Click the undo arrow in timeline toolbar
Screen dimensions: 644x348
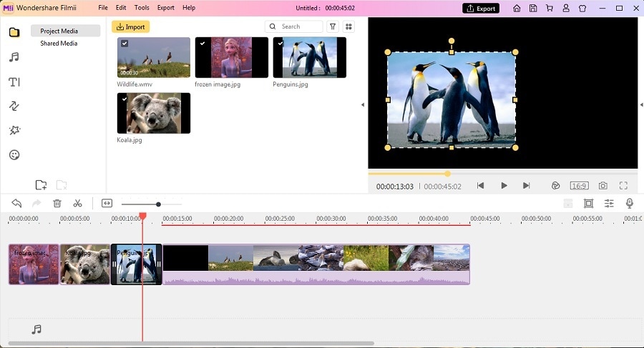(x=16, y=203)
